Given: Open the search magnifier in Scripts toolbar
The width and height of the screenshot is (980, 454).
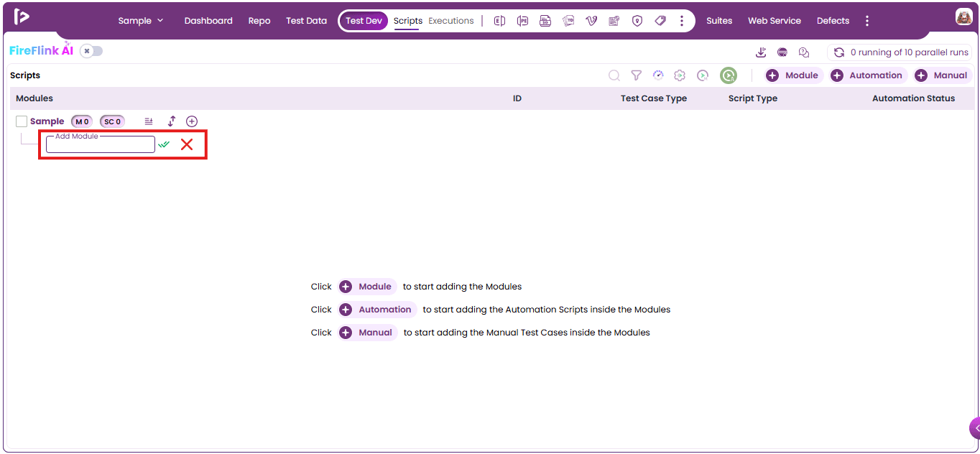Looking at the screenshot, I should (x=614, y=75).
